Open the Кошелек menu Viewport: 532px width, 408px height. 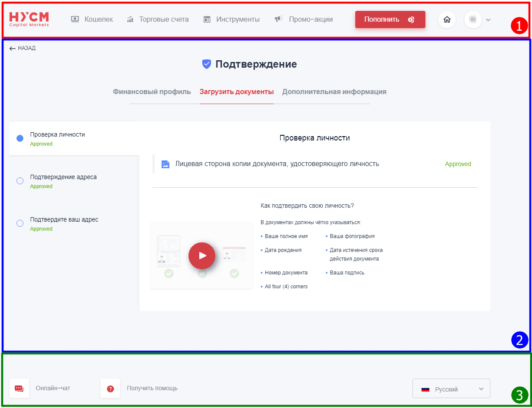pyautogui.click(x=99, y=19)
